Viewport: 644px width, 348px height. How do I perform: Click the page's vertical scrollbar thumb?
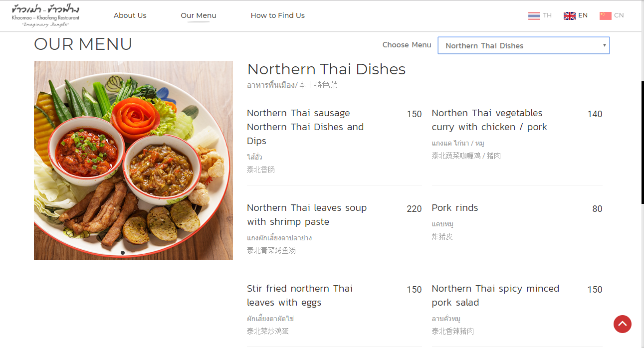click(642, 142)
